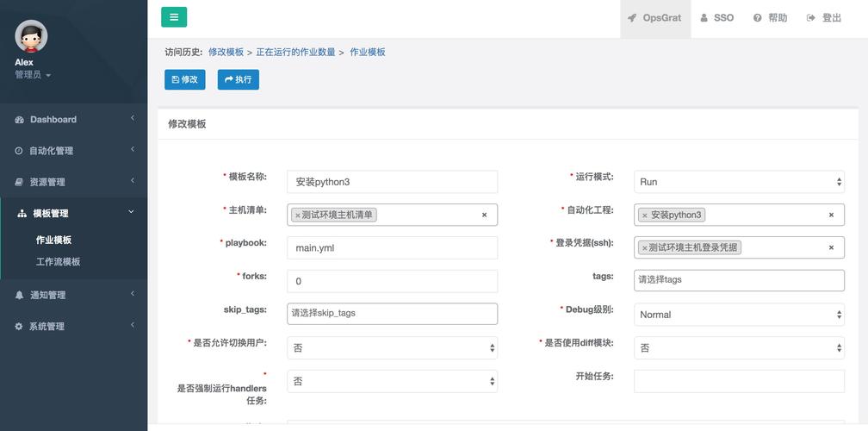The width and height of the screenshot is (868, 431).
Task: Click the Alex user avatar
Action: coord(31,36)
